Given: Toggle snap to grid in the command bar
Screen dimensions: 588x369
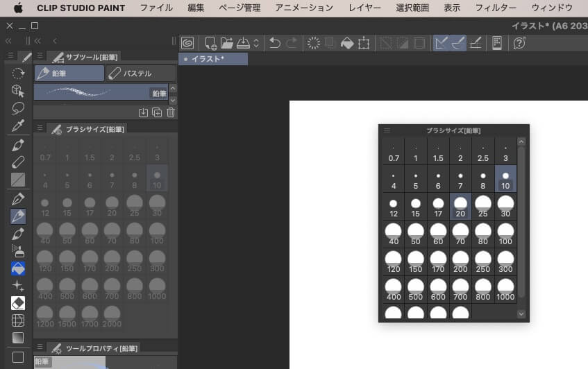Looking at the screenshot, I should coord(476,43).
